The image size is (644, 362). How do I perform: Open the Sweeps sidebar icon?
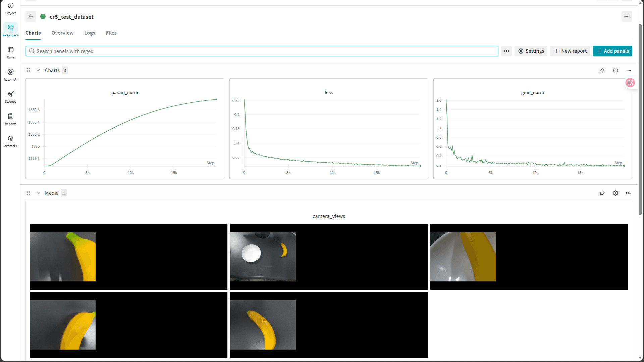click(10, 97)
